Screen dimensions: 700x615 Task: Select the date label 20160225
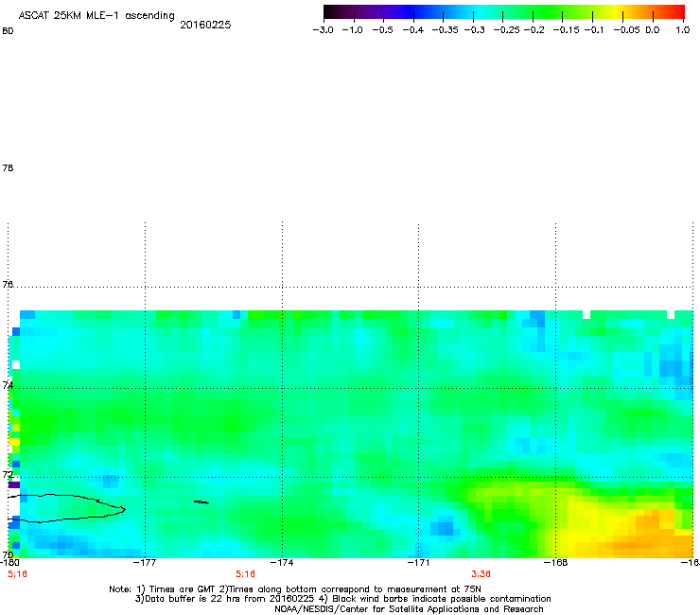(205, 25)
